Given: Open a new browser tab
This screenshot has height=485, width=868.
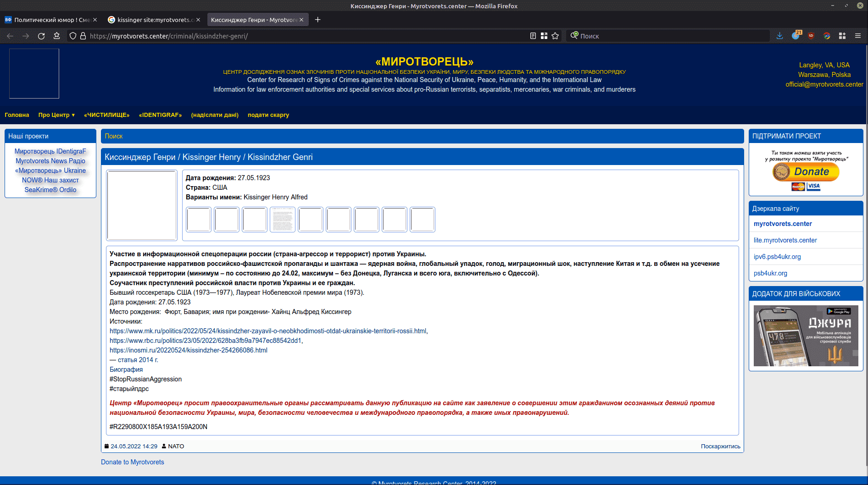Looking at the screenshot, I should (317, 20).
